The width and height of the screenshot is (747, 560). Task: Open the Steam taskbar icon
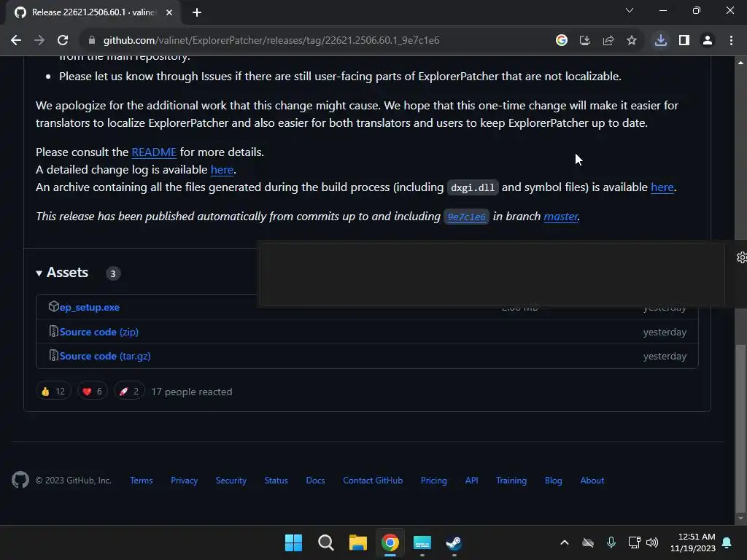point(454,542)
